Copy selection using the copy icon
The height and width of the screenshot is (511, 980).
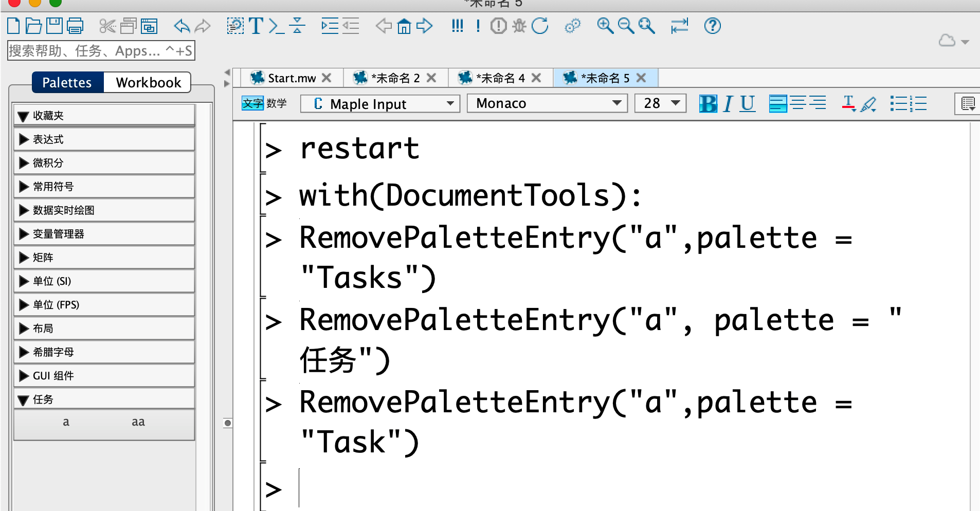click(129, 26)
